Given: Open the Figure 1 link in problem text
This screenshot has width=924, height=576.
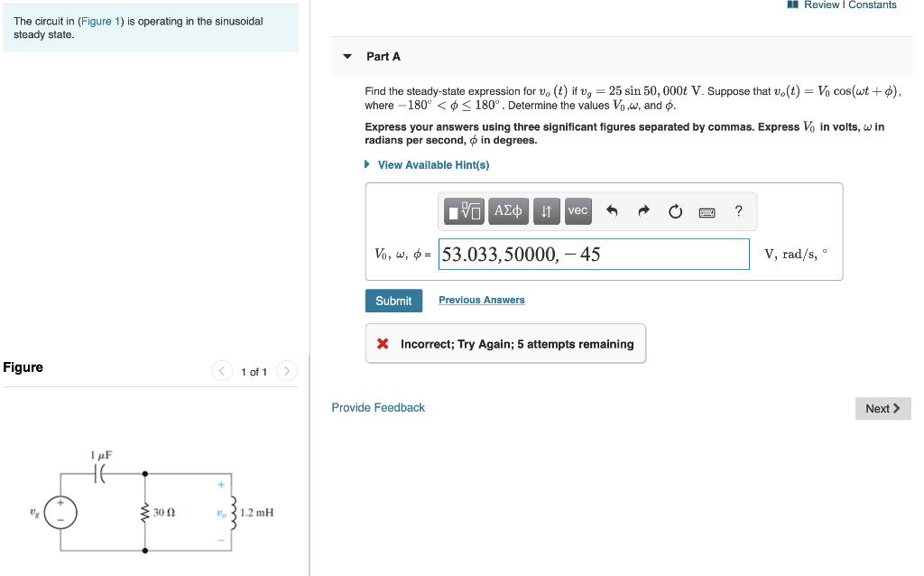Looking at the screenshot, I should 101,22.
